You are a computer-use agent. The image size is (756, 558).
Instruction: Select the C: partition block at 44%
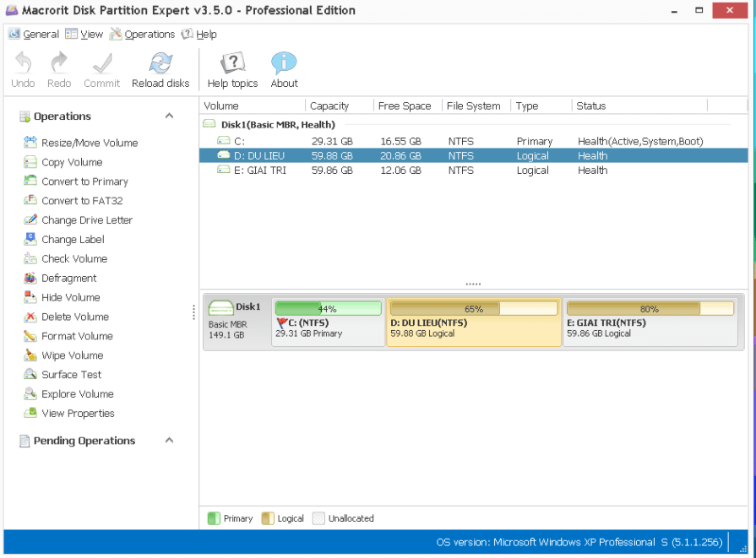coord(329,322)
